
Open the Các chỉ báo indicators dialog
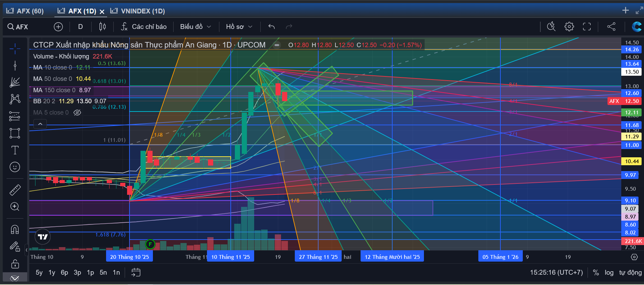coord(144,27)
